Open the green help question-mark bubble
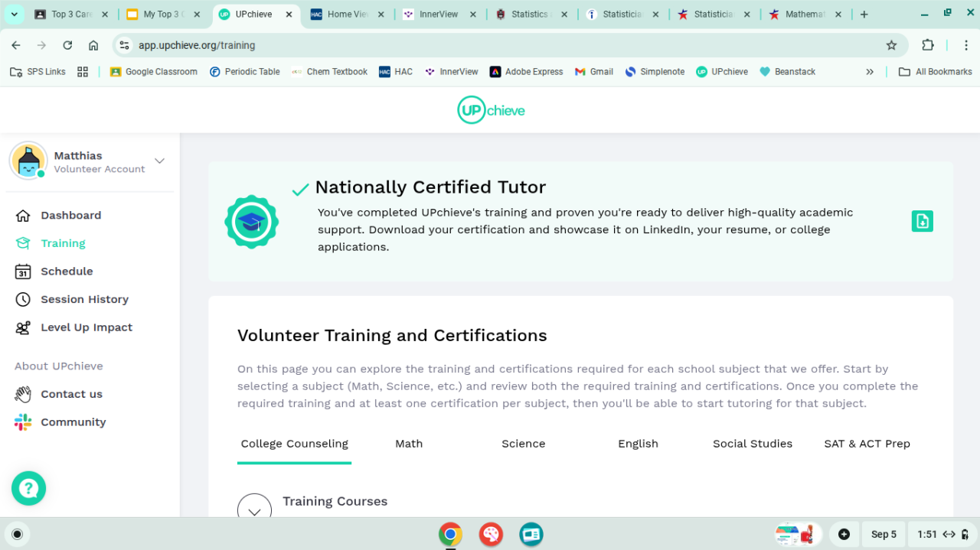Image resolution: width=980 pixels, height=550 pixels. [x=28, y=488]
